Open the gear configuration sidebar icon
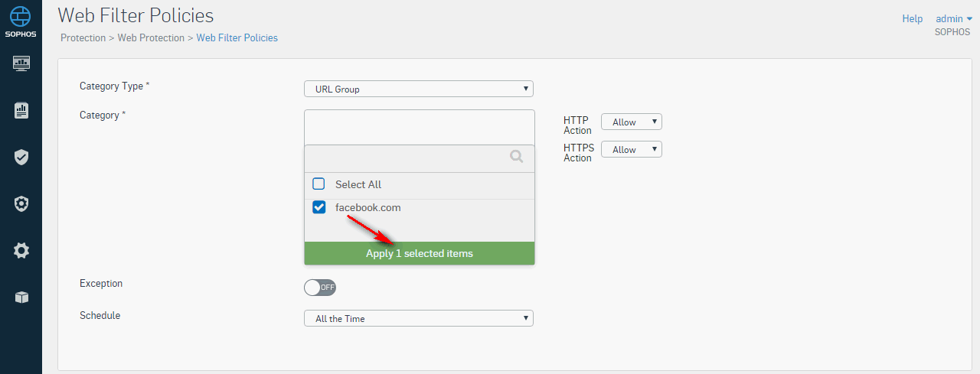The height and width of the screenshot is (374, 980). [x=21, y=250]
